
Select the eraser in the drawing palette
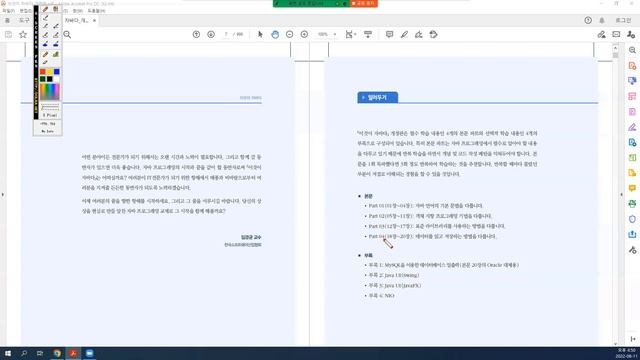click(x=45, y=62)
